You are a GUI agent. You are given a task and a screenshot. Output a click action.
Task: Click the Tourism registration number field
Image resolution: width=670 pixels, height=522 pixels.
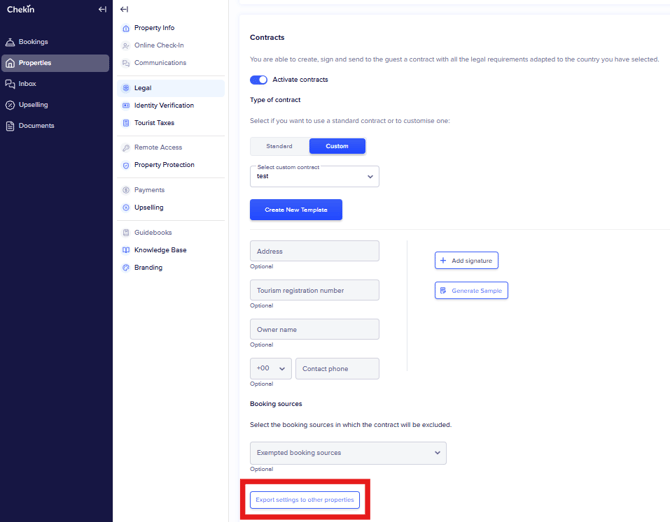click(314, 290)
